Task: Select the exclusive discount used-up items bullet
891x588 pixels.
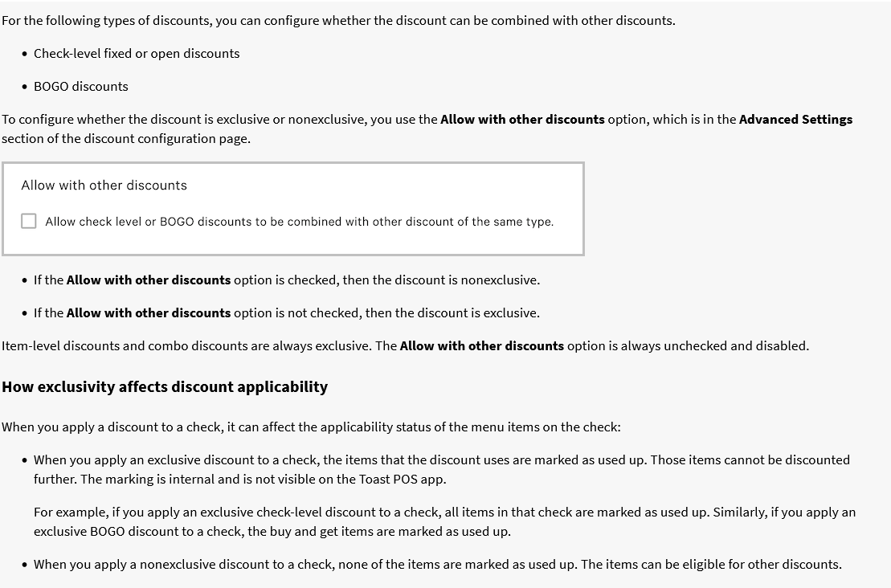Action: (442, 468)
